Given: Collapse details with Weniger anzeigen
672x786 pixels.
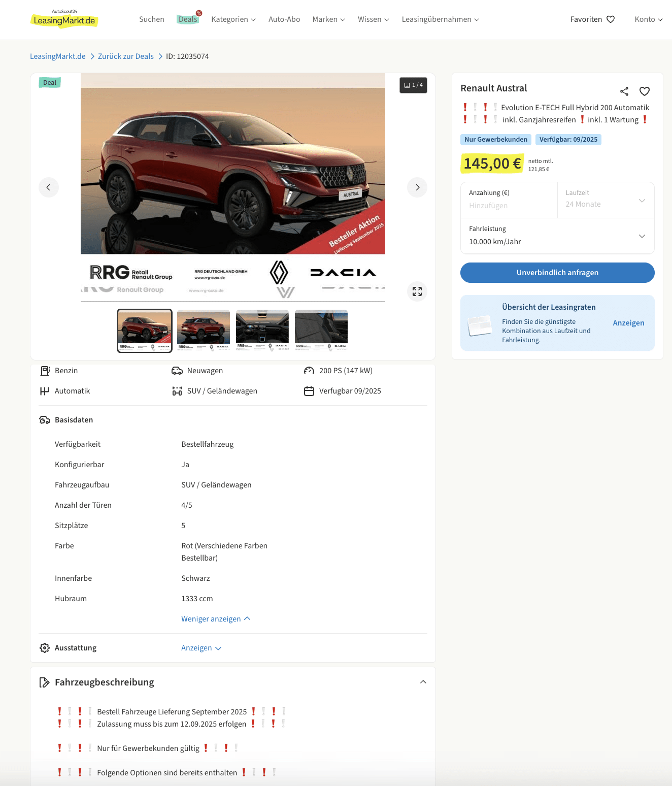Looking at the screenshot, I should pos(216,619).
